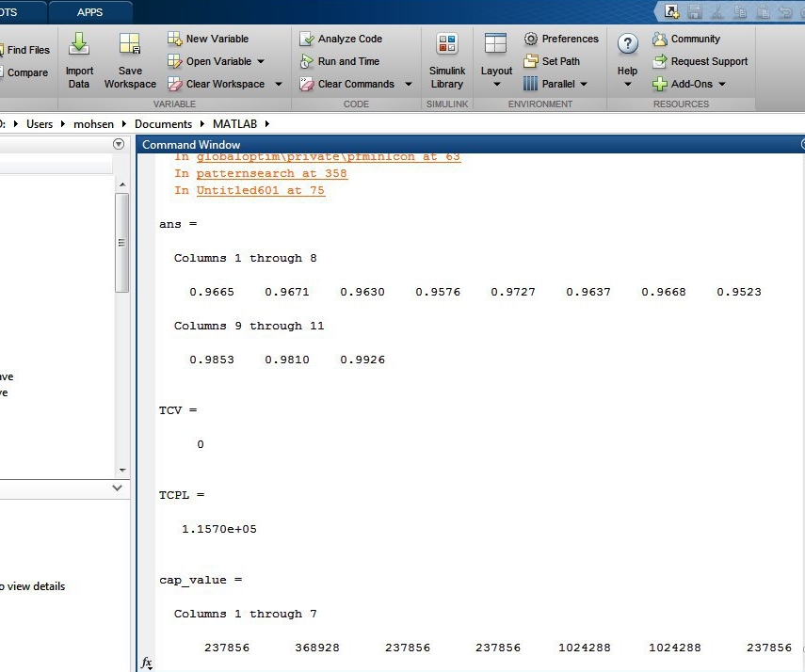Open the Help menu icon
The height and width of the screenshot is (672, 805).
627,44
